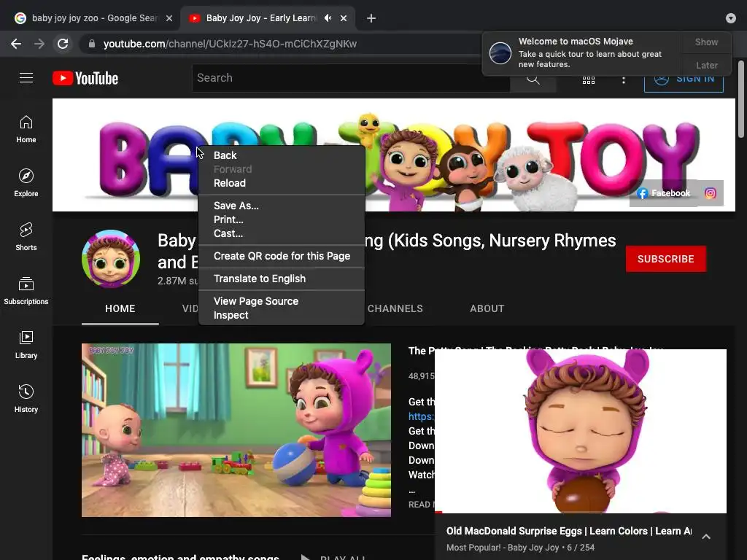The width and height of the screenshot is (747, 560).
Task: Click the lock icon in address bar
Action: [92, 44]
